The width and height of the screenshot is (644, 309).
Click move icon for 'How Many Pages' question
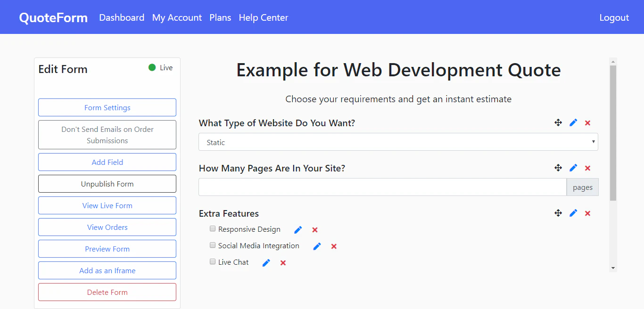coord(558,168)
